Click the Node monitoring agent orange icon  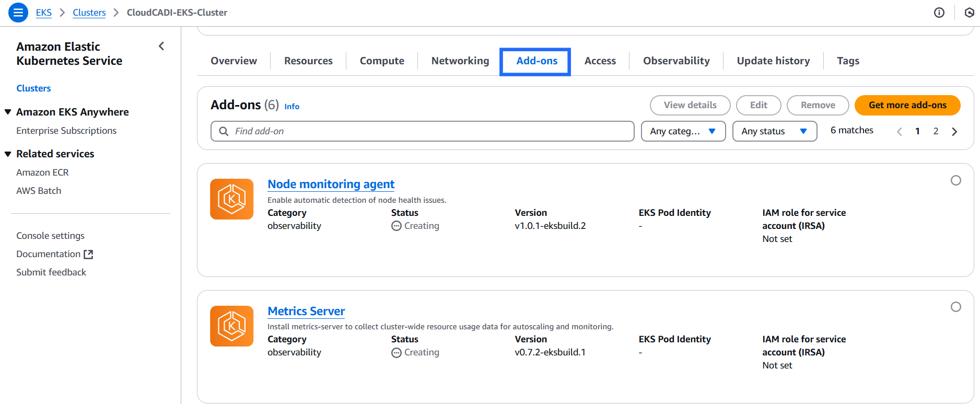coord(231,199)
